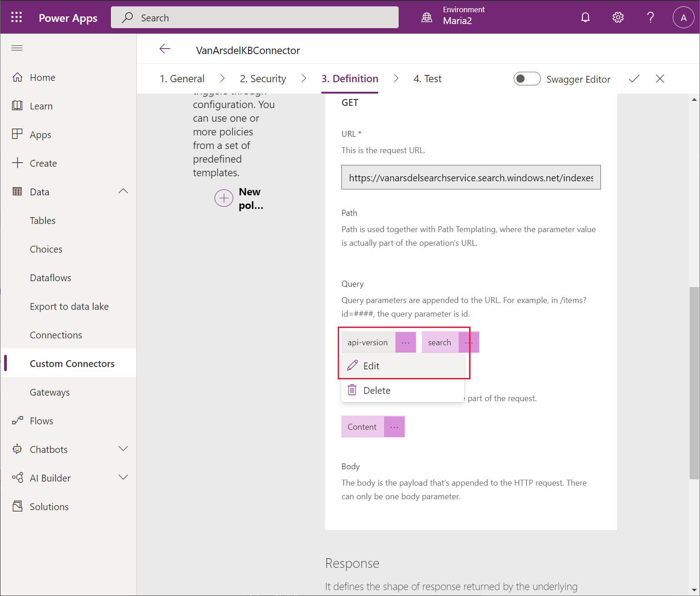Click the Create plus icon
The image size is (700, 596).
(x=17, y=163)
